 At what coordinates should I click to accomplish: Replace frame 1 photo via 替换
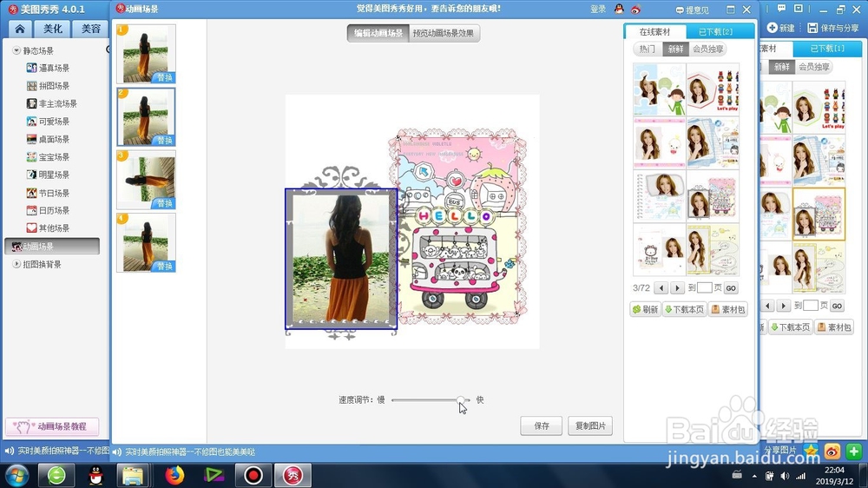(164, 77)
